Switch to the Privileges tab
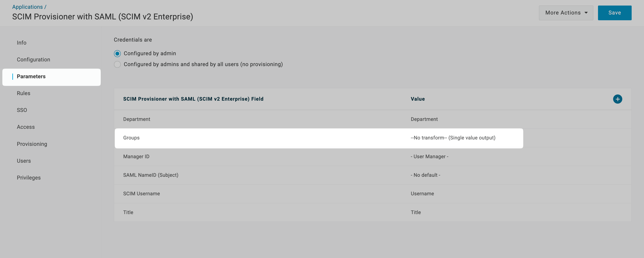The image size is (644, 258). (x=29, y=178)
